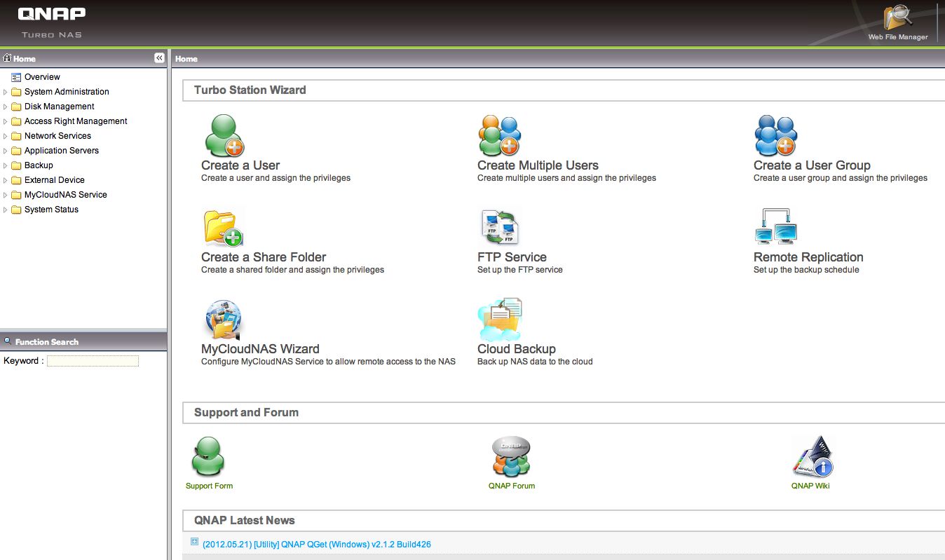The width and height of the screenshot is (945, 560).
Task: Expand the Application Servers tree node
Action: (x=6, y=151)
